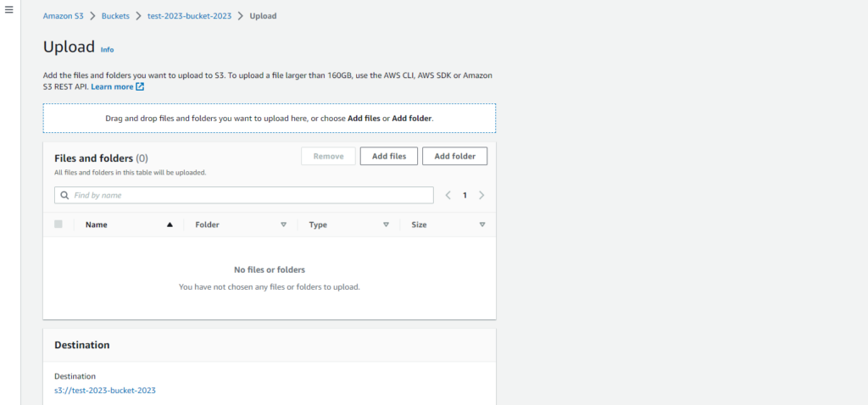Sort by Folder column arrow
868x405 pixels.
click(x=283, y=225)
